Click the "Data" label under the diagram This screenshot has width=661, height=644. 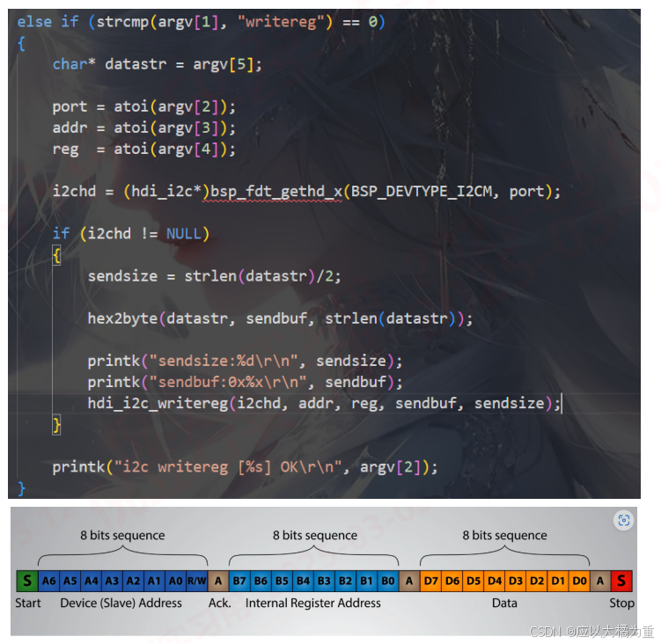pyautogui.click(x=504, y=604)
